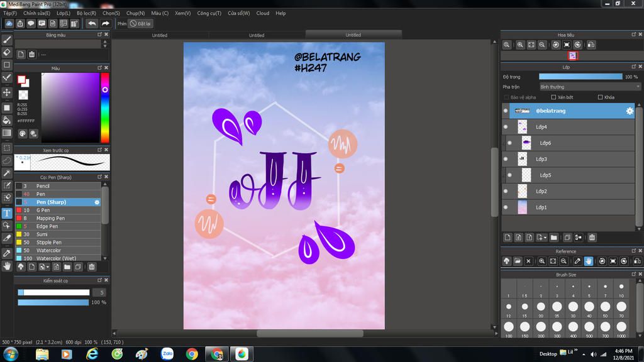Viewport: 644px width, 362px height.
Task: Zoom out using the Hoa tiêu navigator
Action: point(542,45)
